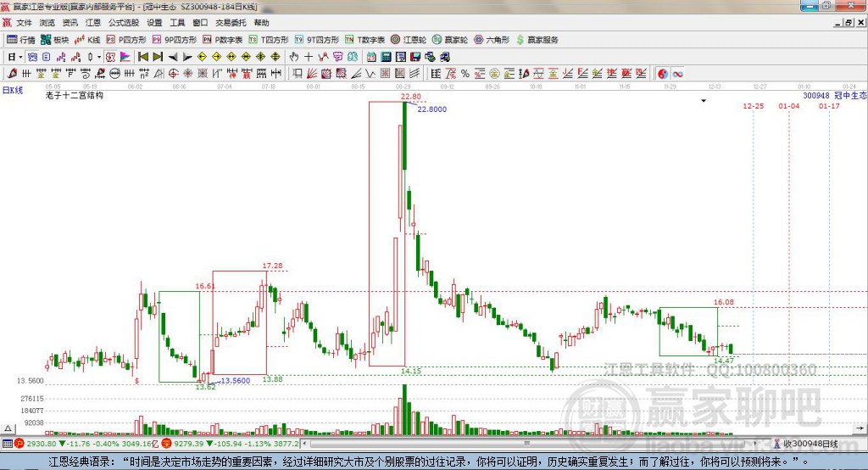The width and height of the screenshot is (868, 470).
Task: Click the 日K线 chart label
Action: pyautogui.click(x=13, y=90)
